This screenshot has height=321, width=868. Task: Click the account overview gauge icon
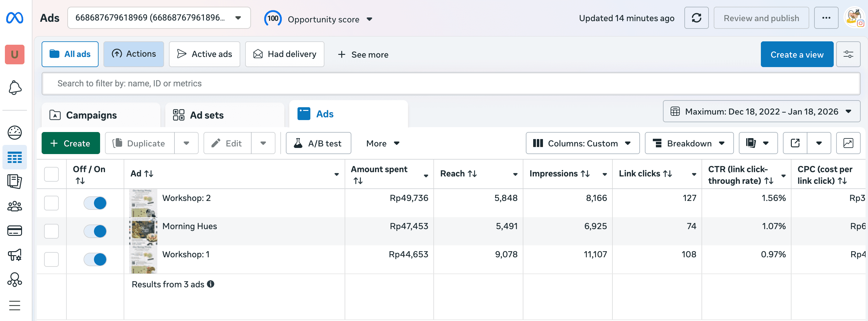tap(14, 133)
